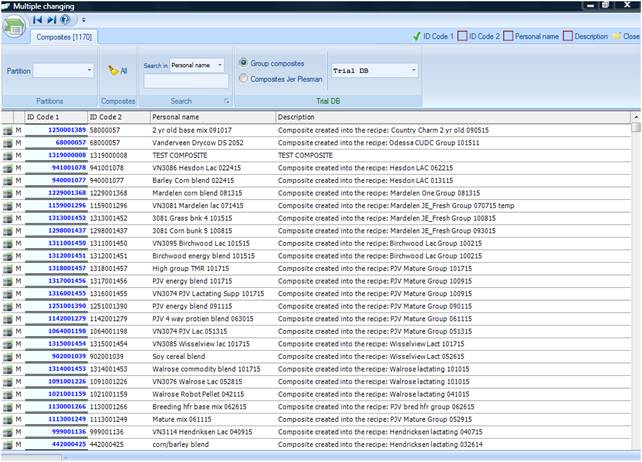Click the search text input field
The height and width of the screenshot is (462, 642).
186,81
